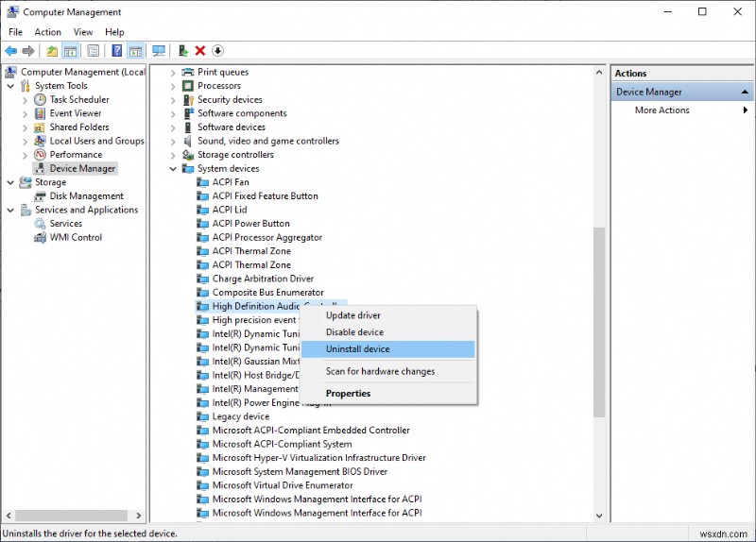Image resolution: width=756 pixels, height=542 pixels.
Task: Click the device list scroll down arrow
Action: 599,516
